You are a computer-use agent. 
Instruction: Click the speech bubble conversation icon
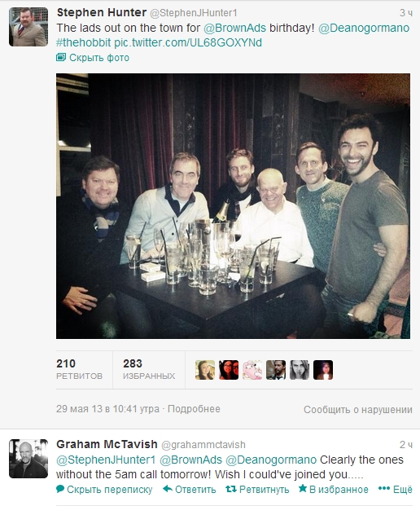coord(60,489)
